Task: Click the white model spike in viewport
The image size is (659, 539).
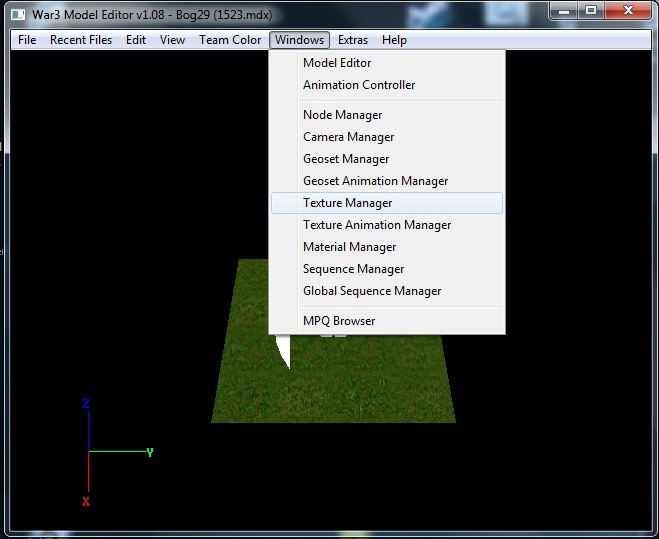Action: pyautogui.click(x=284, y=351)
